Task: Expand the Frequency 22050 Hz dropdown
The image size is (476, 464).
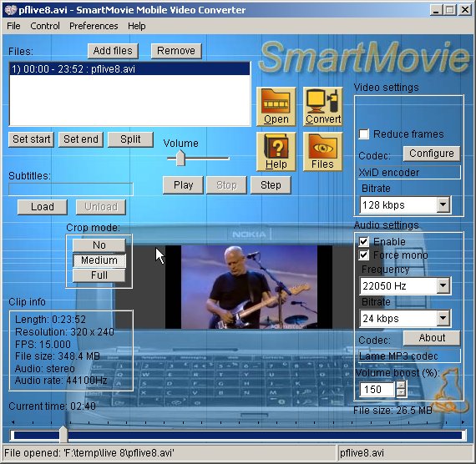Action: point(443,285)
